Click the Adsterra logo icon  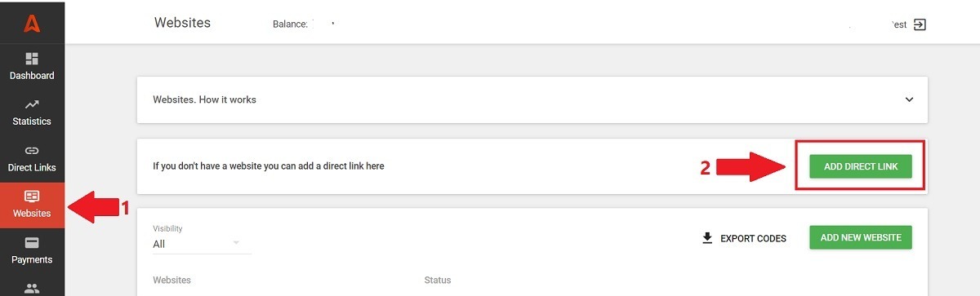point(32,24)
